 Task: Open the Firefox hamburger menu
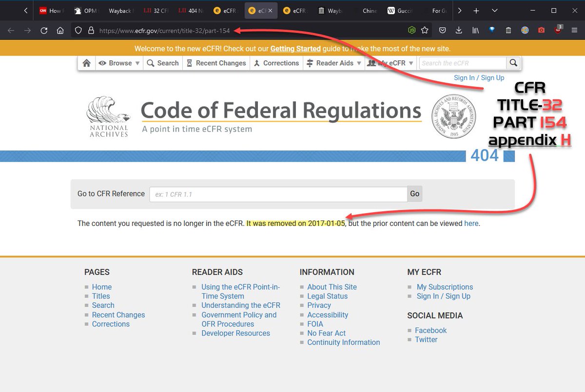574,30
